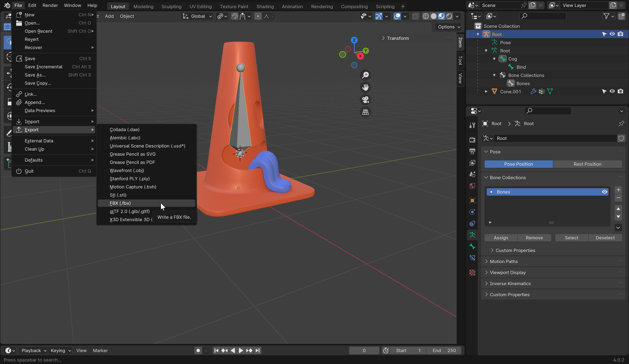Switch perspective/orthographic grid icon
The height and width of the screenshot is (364, 629).
click(x=365, y=112)
